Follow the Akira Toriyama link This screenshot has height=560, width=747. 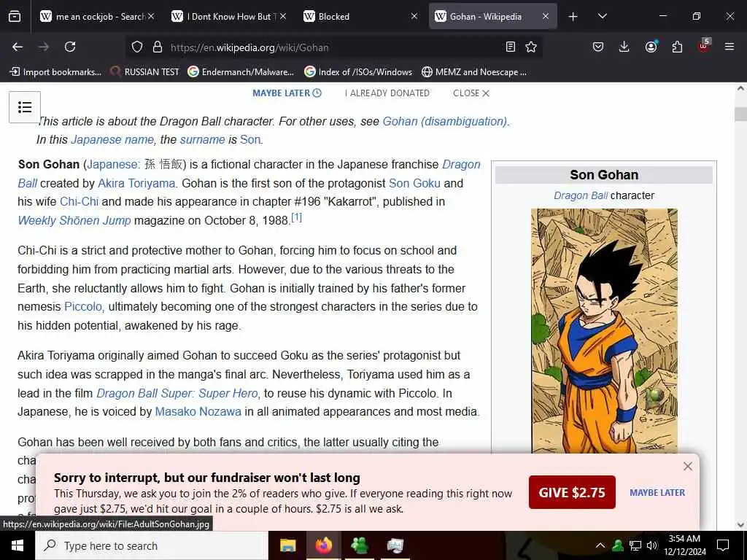pos(136,183)
